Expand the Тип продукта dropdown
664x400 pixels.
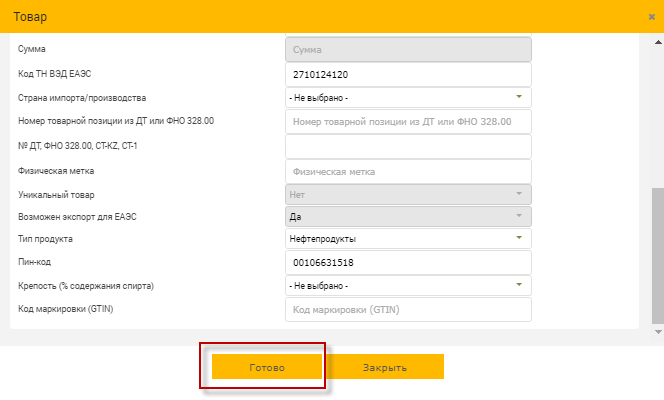(x=408, y=239)
